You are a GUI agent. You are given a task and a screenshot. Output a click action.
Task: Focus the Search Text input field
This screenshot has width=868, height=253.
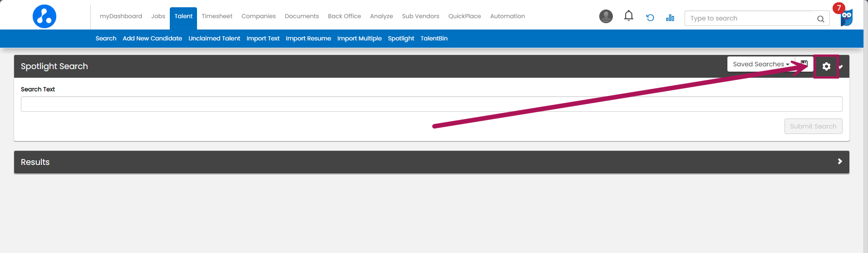click(x=431, y=104)
